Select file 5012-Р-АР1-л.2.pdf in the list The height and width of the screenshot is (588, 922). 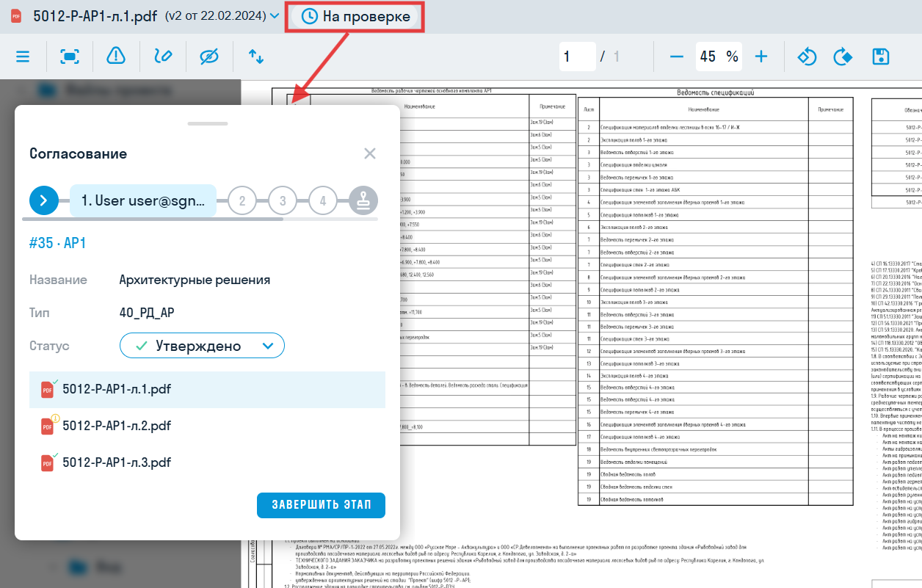pyautogui.click(x=117, y=426)
